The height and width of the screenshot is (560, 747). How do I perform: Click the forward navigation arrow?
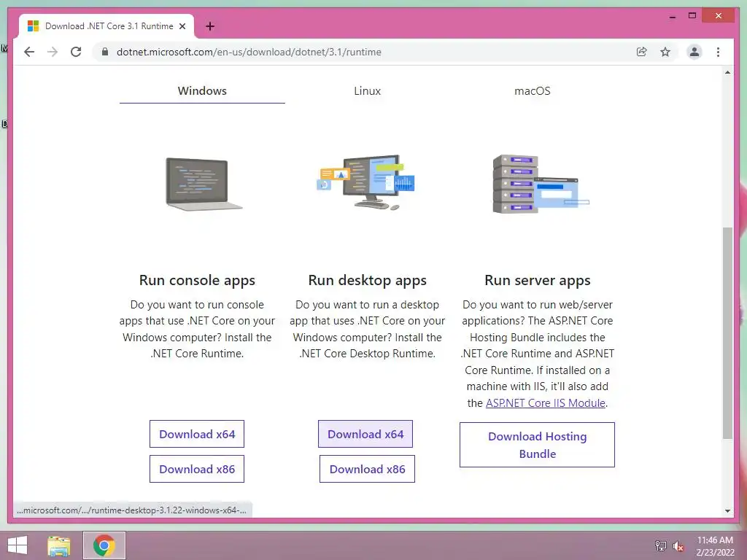click(x=53, y=52)
